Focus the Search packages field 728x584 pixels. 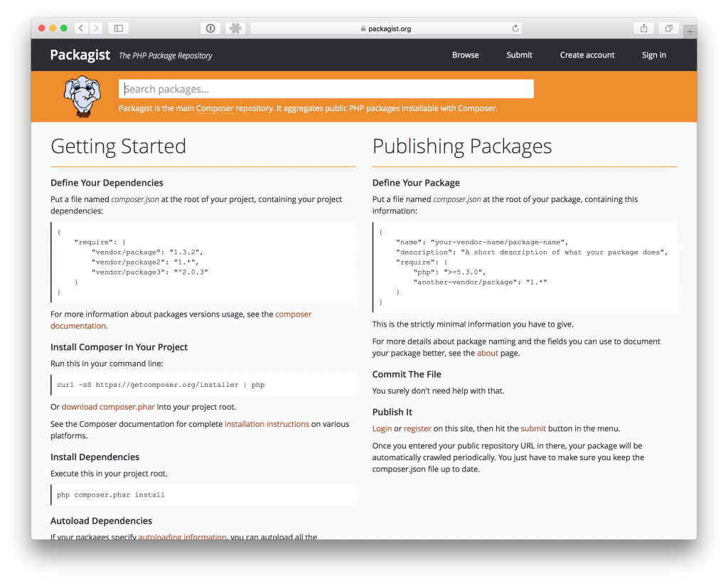326,89
